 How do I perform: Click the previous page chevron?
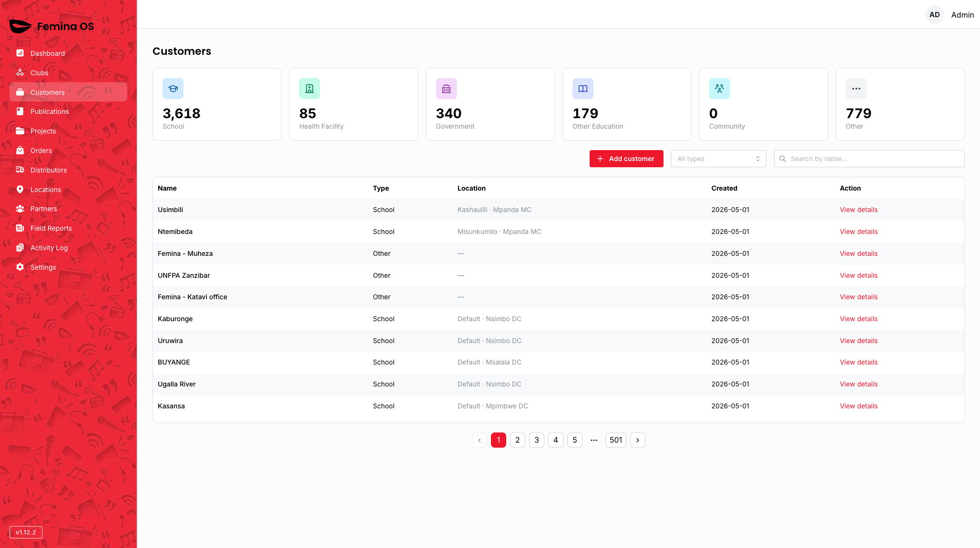pos(479,440)
